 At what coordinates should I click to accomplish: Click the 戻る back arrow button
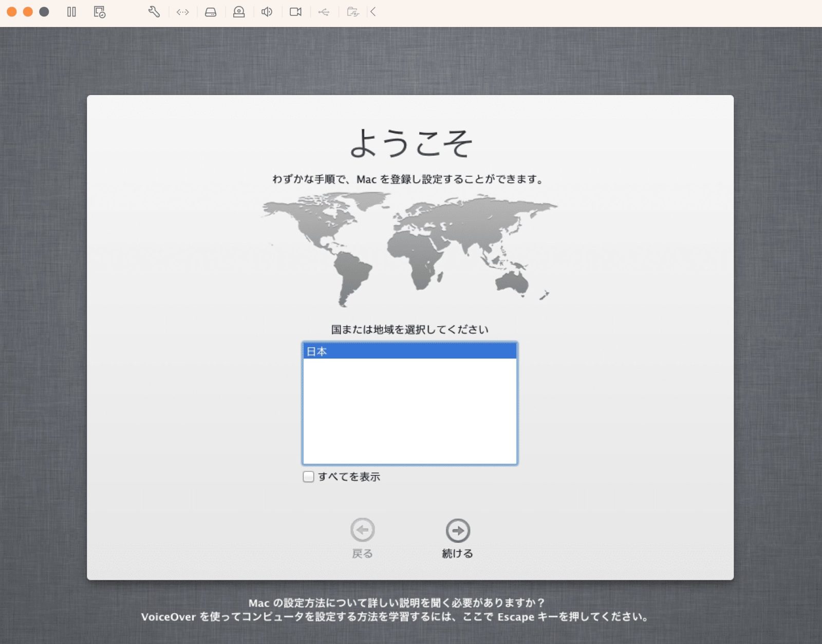pos(363,530)
